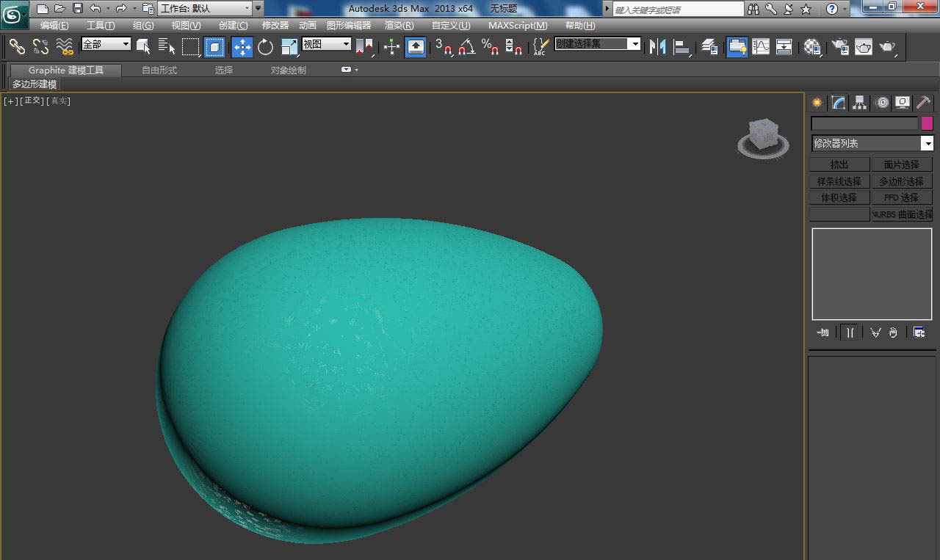
Task: Toggle 3D Snaps
Action: [x=444, y=47]
